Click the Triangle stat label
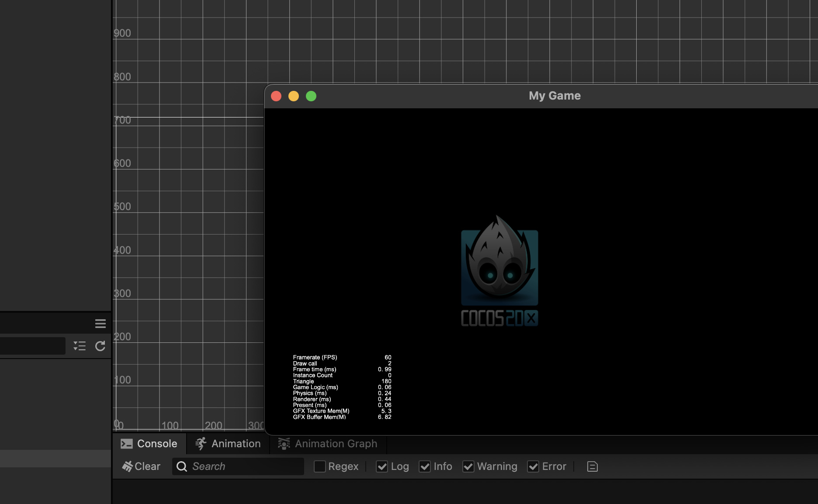The image size is (818, 504). (303, 381)
